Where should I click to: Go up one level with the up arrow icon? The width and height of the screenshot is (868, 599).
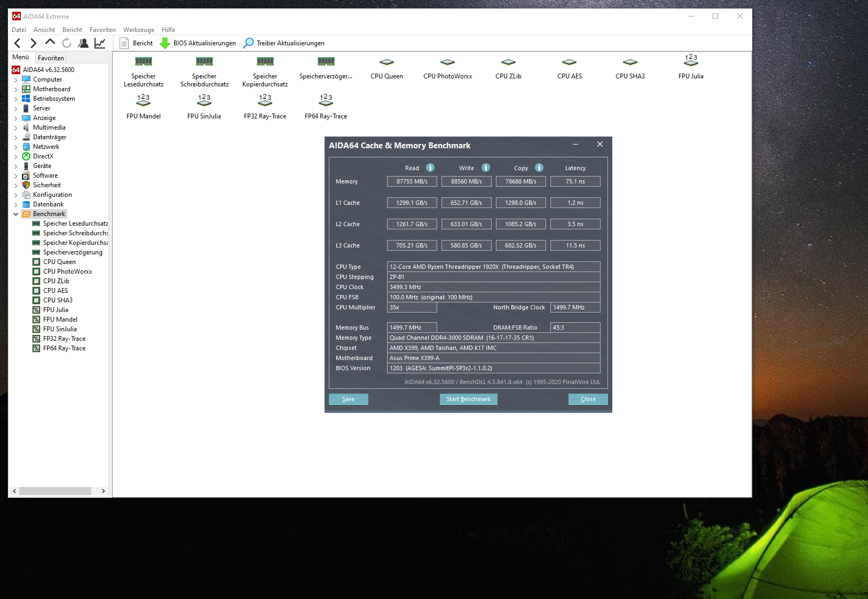click(50, 42)
